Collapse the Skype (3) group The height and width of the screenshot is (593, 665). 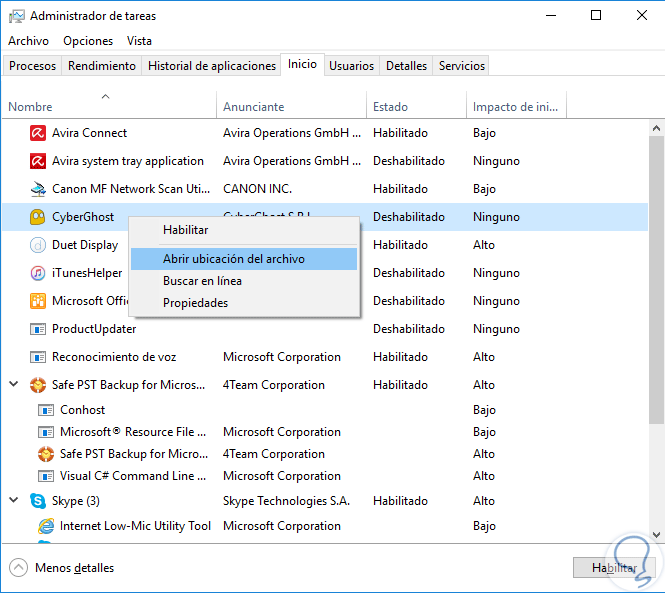coord(14,500)
